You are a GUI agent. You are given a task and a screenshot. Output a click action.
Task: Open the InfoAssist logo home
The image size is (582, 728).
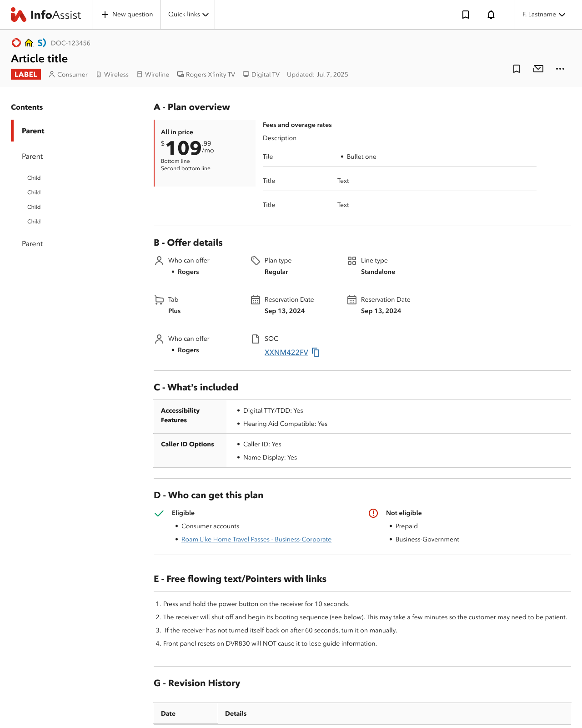click(46, 15)
